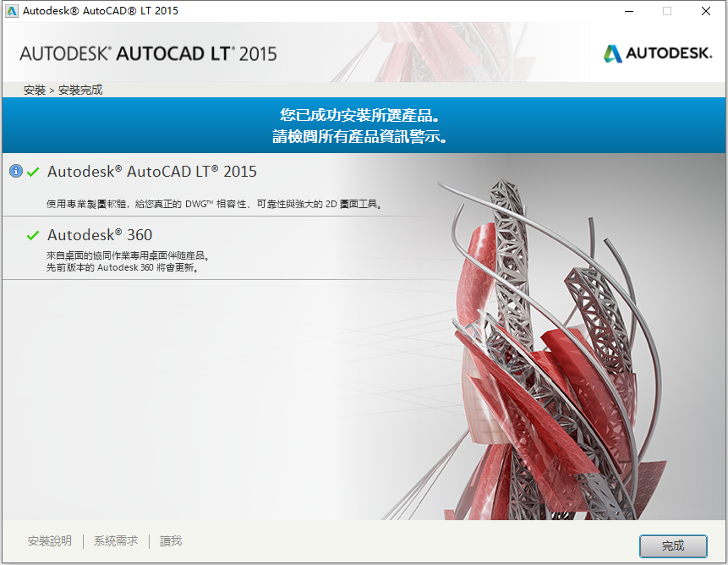Viewport: 728px width, 565px height.
Task: Click the banner text '請檢閱所有產品資訊警示。'
Action: coord(360,136)
